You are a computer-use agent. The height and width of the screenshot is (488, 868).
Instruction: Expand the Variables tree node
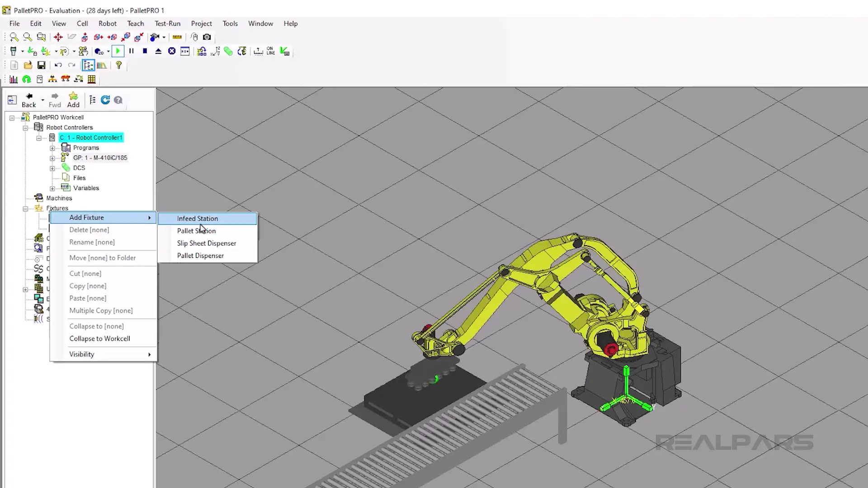[x=52, y=188]
